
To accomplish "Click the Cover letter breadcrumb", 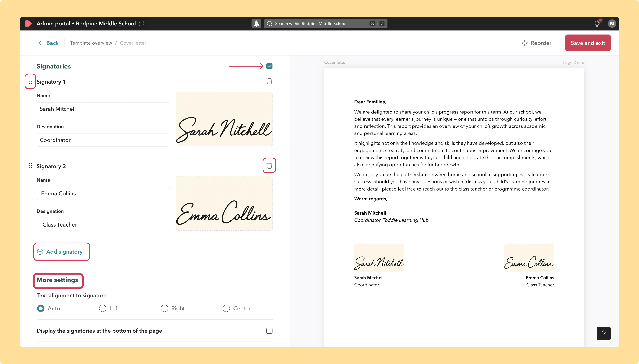I will coord(133,43).
